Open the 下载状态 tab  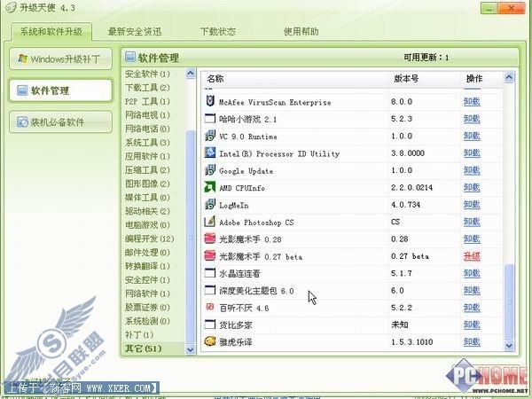218,32
